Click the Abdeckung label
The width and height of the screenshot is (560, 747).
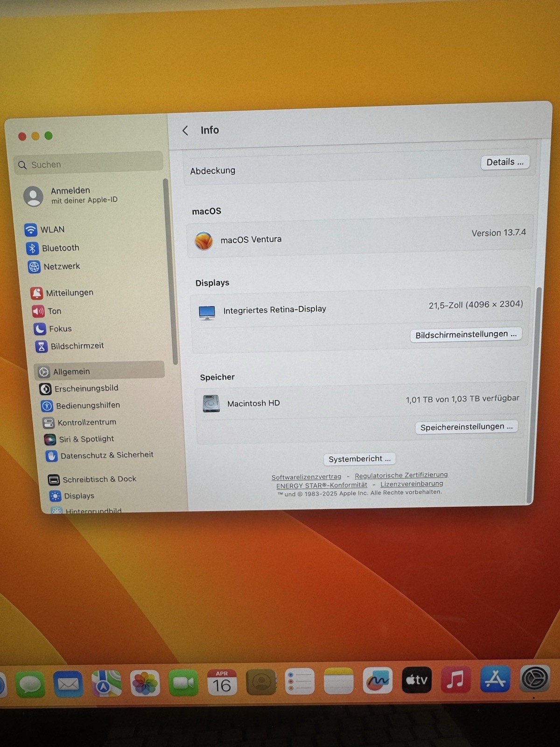coord(213,171)
